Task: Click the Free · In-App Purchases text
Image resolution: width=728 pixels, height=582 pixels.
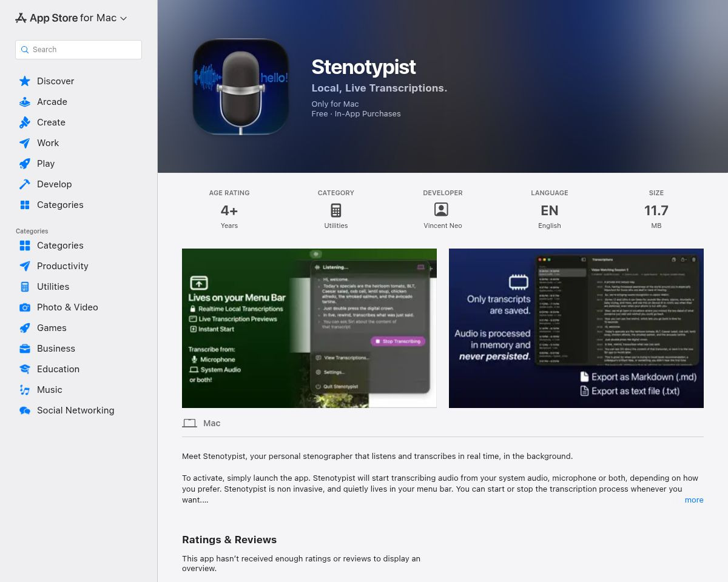Action: (x=356, y=114)
